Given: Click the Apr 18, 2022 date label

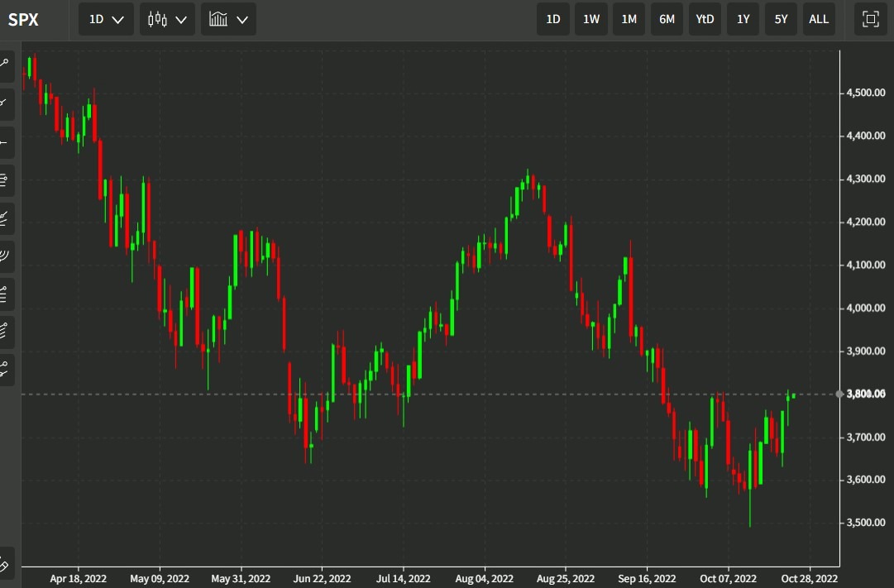Looking at the screenshot, I should tap(78, 578).
